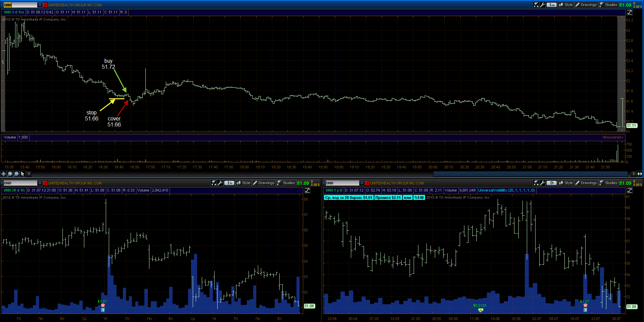The image size is (644, 322).
Task: Expand the symbol dropdown arrow in the top chart
Action: tap(40, 5)
